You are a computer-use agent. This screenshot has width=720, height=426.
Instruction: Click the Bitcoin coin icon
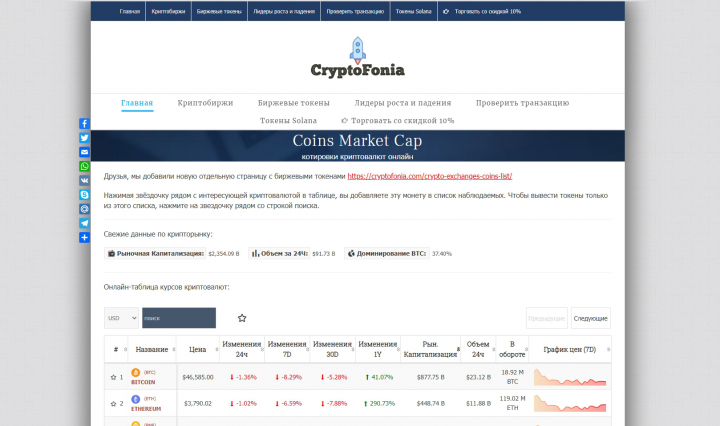[135, 373]
